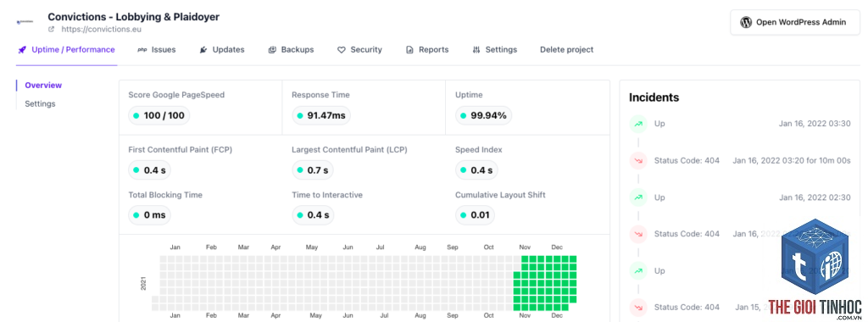This screenshot has height=322, width=868.
Task: Click Delete project
Action: 567,50
